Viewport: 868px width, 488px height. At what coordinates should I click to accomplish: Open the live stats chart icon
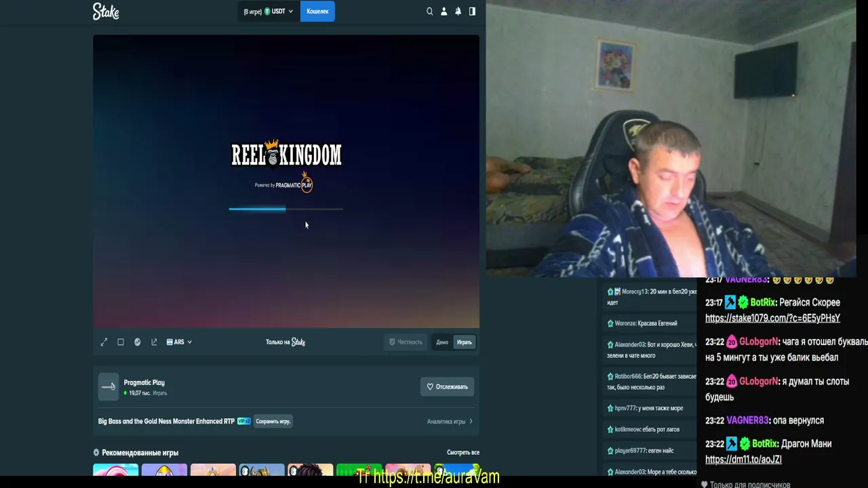coord(138,342)
